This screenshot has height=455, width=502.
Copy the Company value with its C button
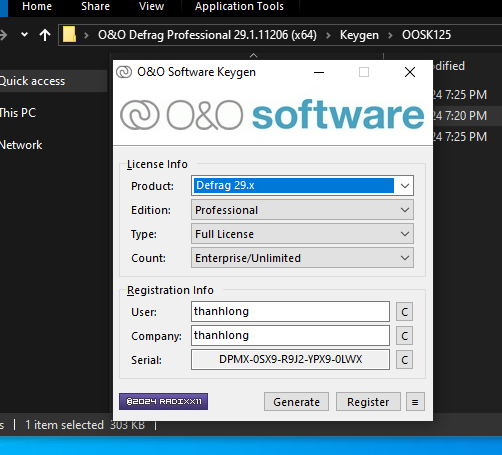404,336
